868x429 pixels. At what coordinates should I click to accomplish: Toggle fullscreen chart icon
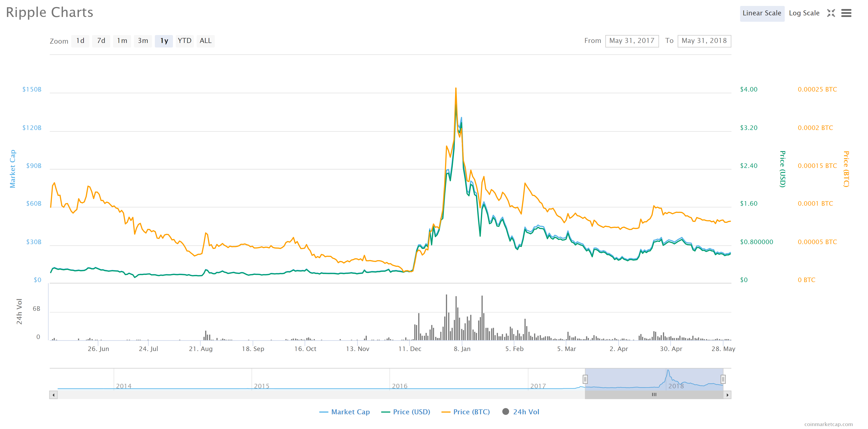click(831, 13)
